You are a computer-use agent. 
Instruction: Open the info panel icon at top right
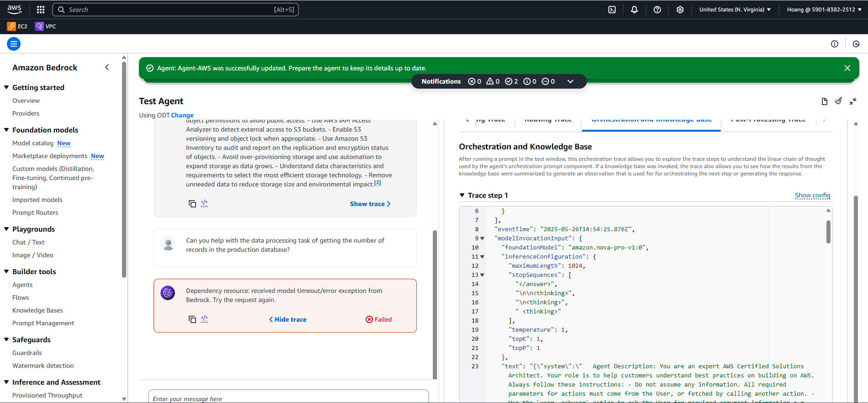point(835,44)
